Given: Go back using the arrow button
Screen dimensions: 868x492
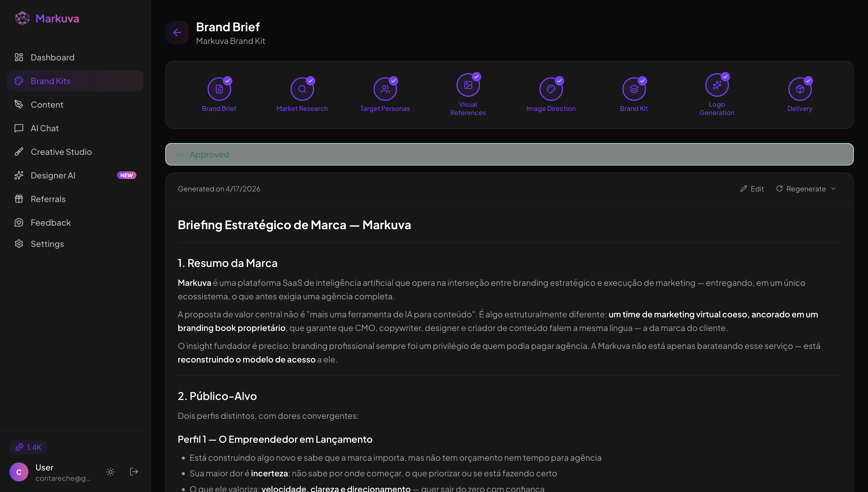Looking at the screenshot, I should click(x=177, y=32).
